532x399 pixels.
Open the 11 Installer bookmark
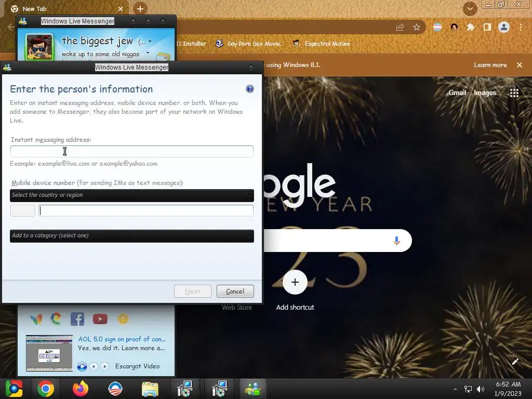click(191, 44)
